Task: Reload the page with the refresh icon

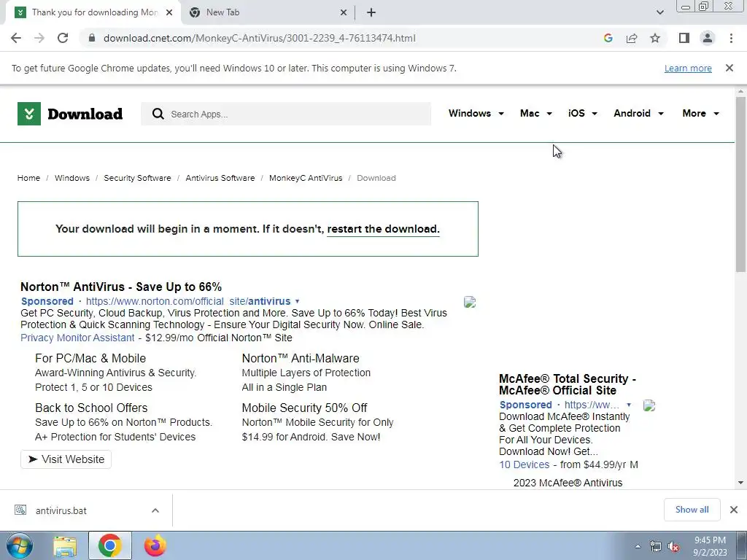Action: (x=63, y=38)
